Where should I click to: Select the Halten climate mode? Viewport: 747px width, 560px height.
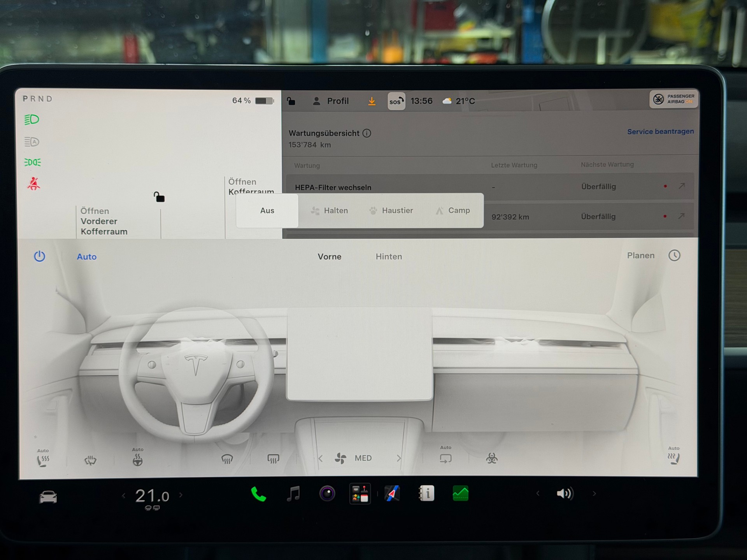pyautogui.click(x=329, y=210)
